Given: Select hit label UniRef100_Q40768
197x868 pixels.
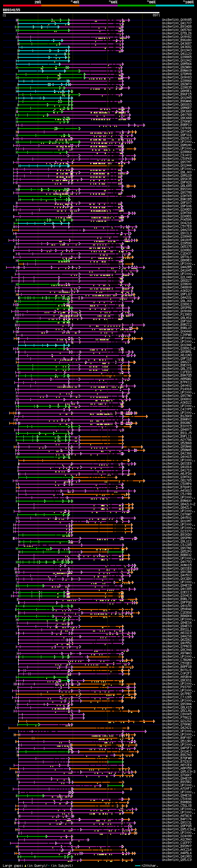Looking at the screenshot, I should 177,115.
